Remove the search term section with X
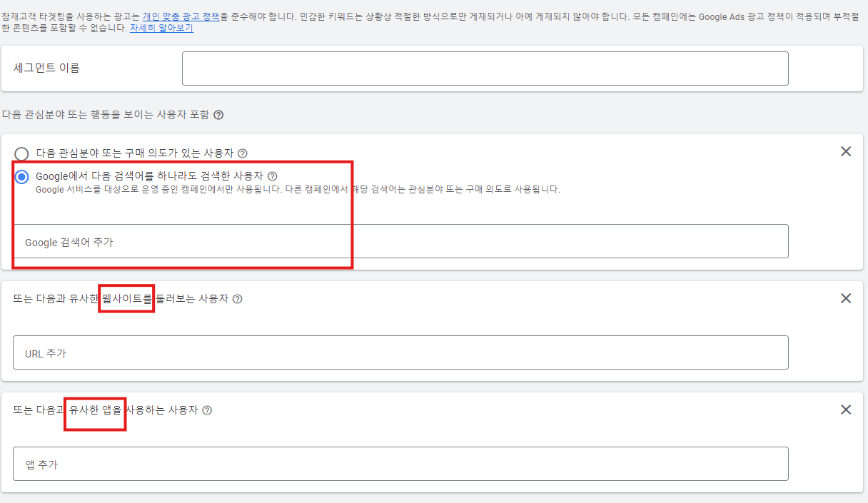The width and height of the screenshot is (868, 503). (846, 151)
